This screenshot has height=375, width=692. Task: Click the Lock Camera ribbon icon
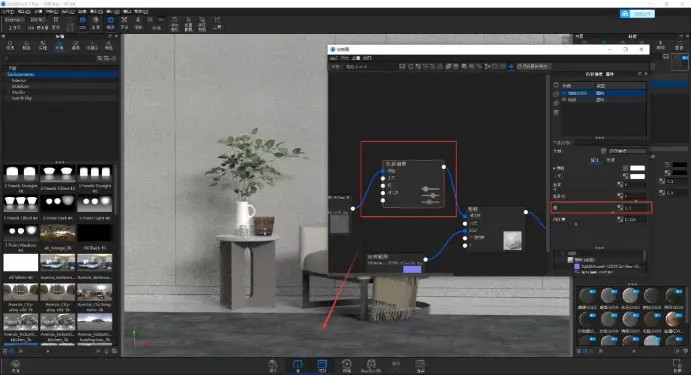(202, 23)
